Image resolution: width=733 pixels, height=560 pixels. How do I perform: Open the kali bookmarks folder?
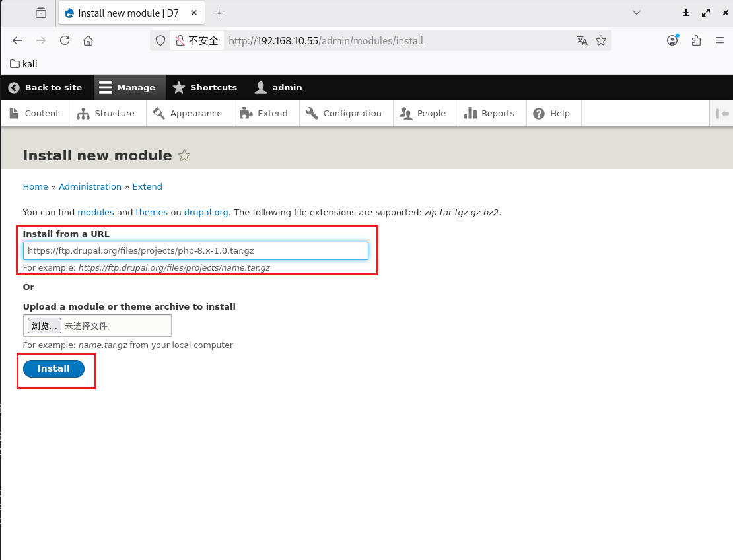(24, 64)
